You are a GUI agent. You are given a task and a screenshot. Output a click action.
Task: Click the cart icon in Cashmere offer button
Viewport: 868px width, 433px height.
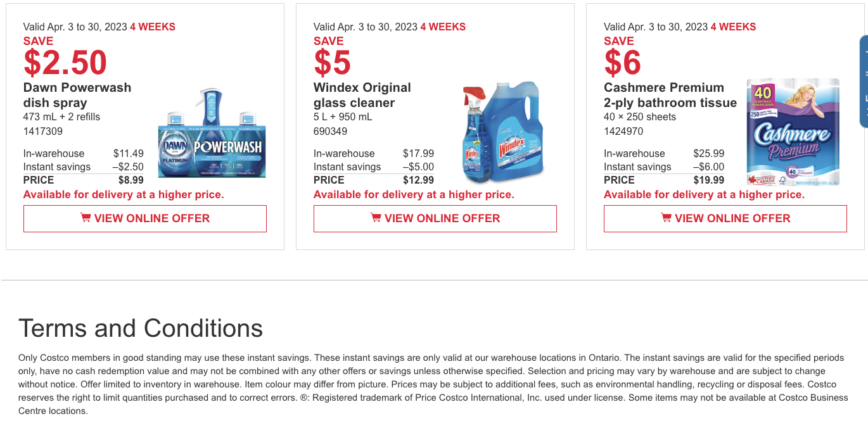click(665, 218)
